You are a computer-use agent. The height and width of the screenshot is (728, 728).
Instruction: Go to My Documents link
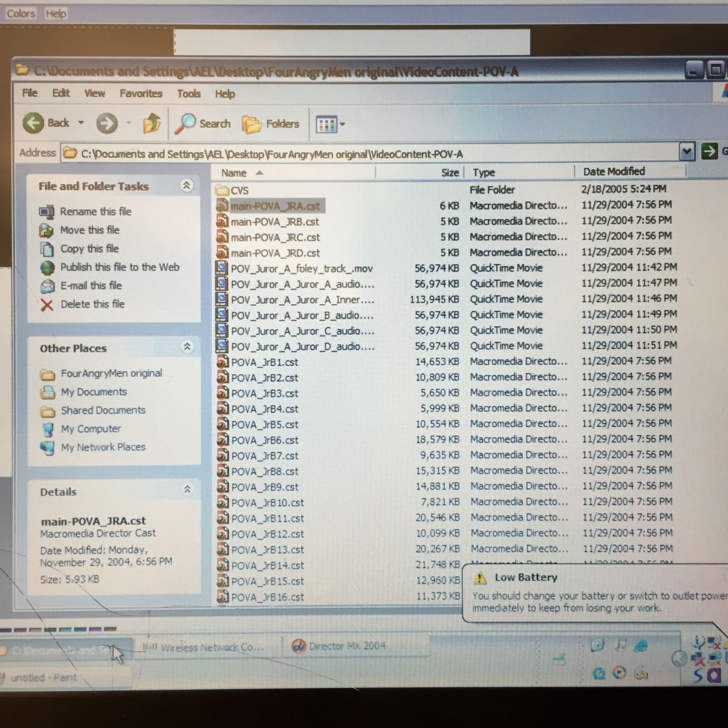[94, 392]
